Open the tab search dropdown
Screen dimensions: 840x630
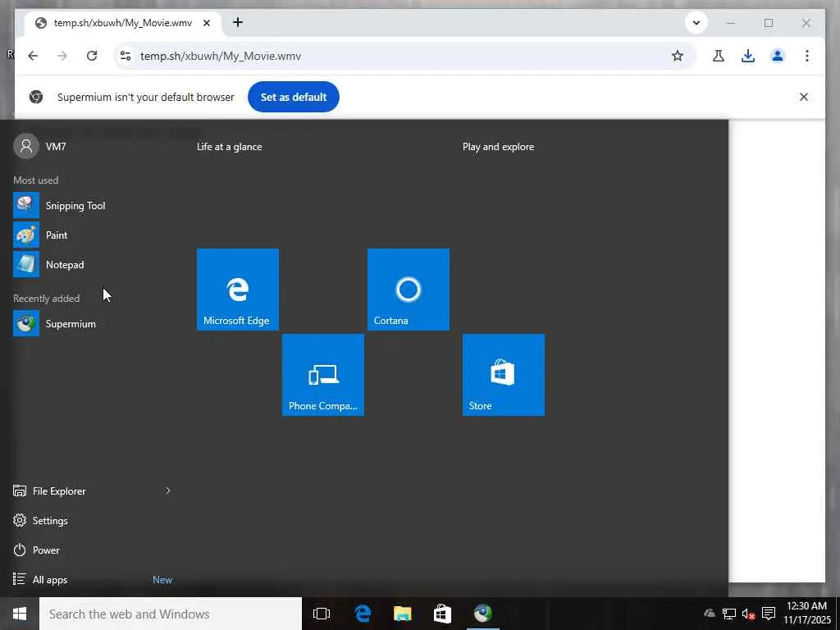tap(696, 23)
